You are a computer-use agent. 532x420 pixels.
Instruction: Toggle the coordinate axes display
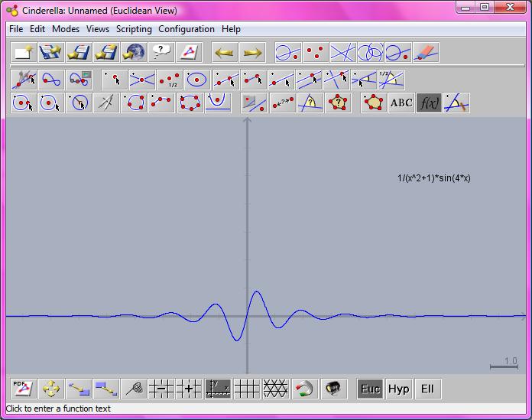point(218,389)
